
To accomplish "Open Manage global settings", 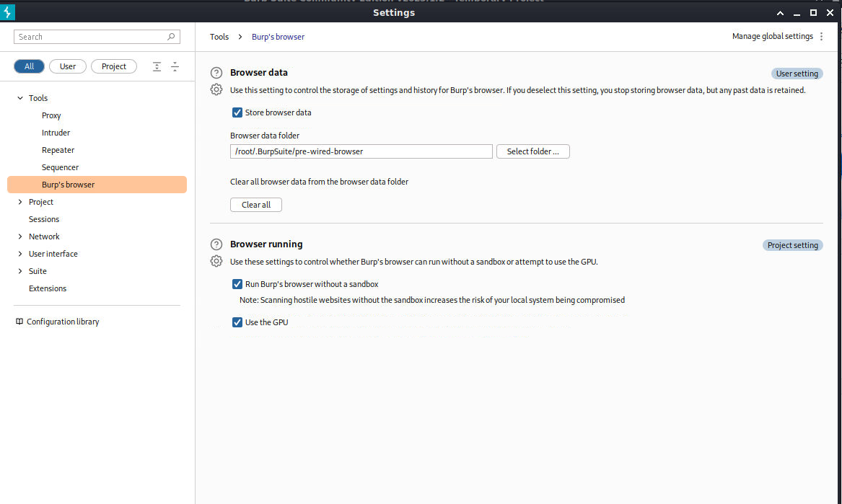I will click(x=772, y=37).
